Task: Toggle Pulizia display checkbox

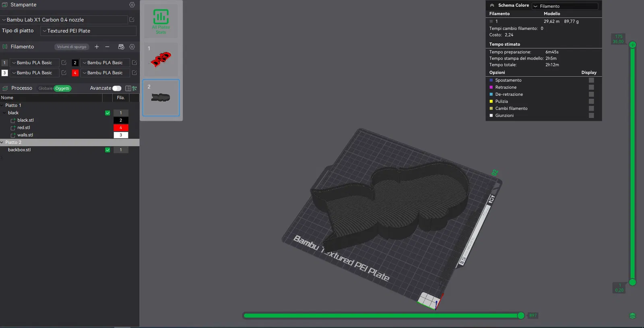Action: coord(591,101)
